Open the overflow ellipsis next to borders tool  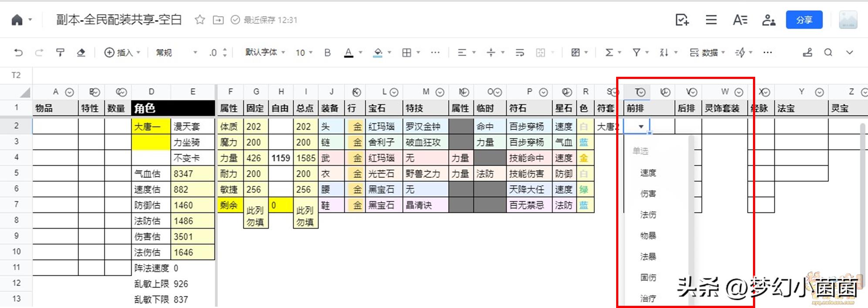(x=435, y=53)
